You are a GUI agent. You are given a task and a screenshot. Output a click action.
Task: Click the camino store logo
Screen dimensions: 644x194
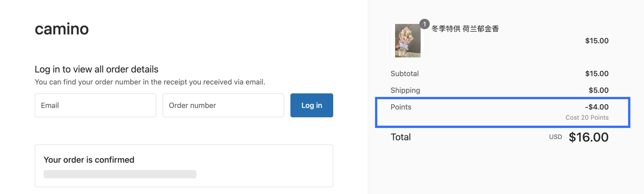[62, 29]
